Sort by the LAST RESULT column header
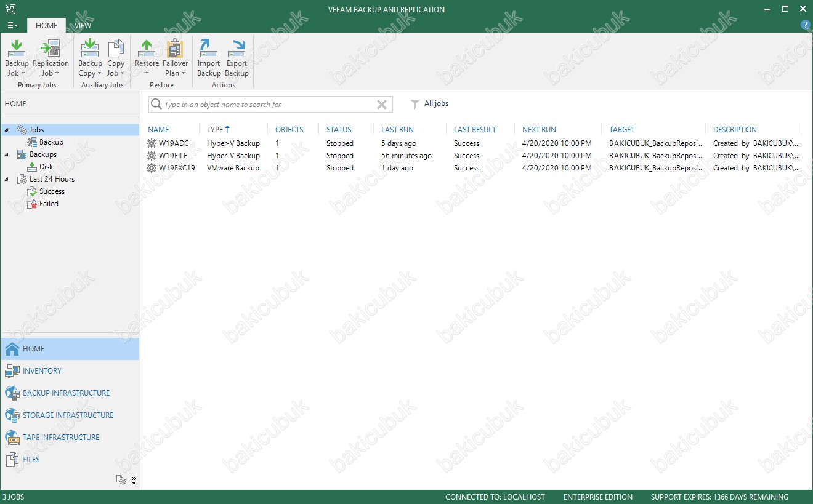This screenshot has height=504, width=813. [x=475, y=130]
